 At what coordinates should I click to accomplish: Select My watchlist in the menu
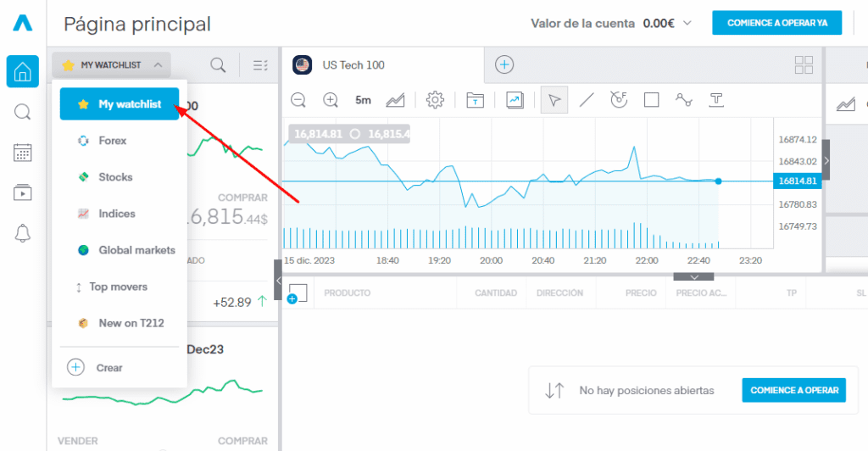tap(120, 104)
